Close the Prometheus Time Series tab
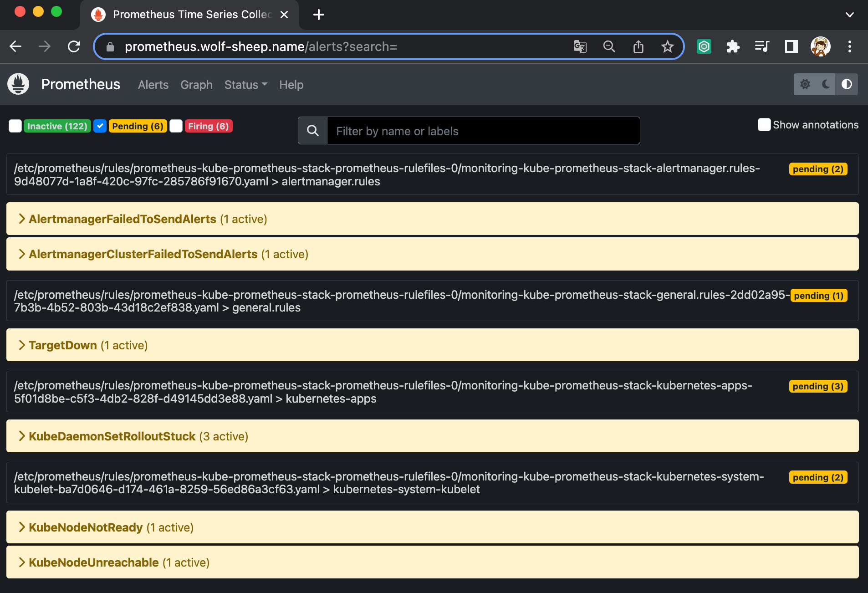Screen dimensions: 868x593 [x=284, y=15]
